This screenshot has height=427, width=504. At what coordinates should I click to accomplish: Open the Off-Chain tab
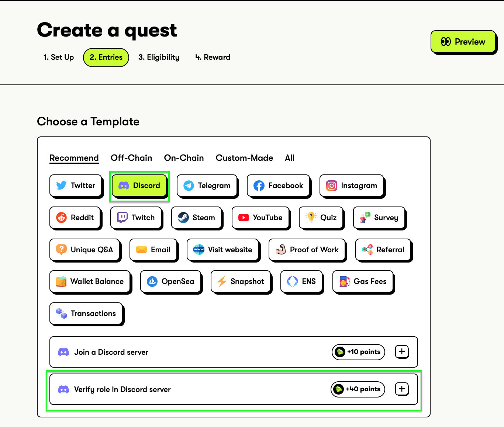pyautogui.click(x=131, y=158)
